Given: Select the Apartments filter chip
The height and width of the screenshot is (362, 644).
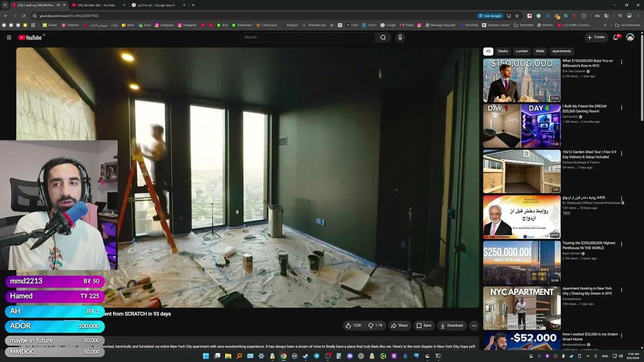Looking at the screenshot, I should (561, 51).
